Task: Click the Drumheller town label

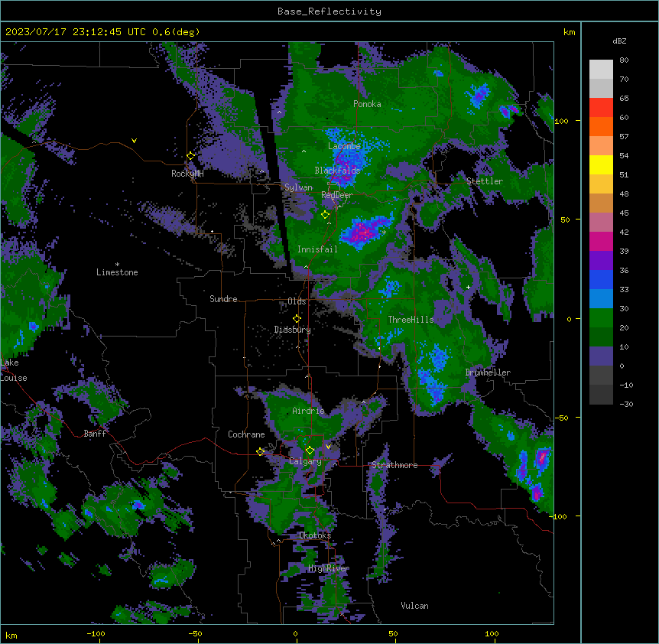Action: tap(488, 372)
